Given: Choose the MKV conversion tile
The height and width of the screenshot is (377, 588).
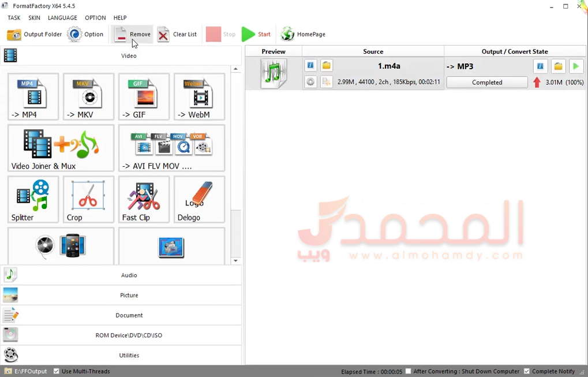Looking at the screenshot, I should pos(88,96).
